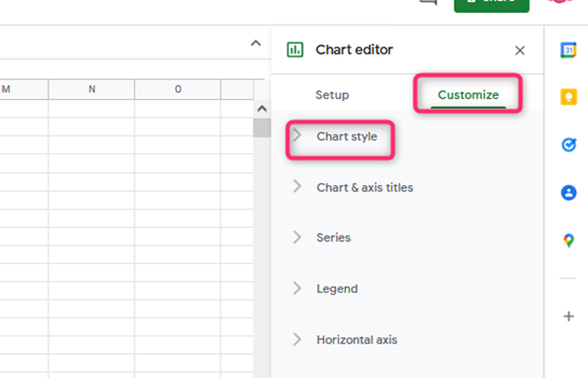Open the comment history icon
The height and width of the screenshot is (378, 588).
point(429,2)
